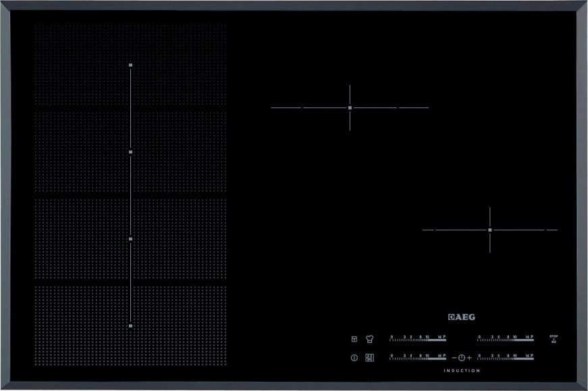Tap the INDUCTION label text

tap(462, 371)
